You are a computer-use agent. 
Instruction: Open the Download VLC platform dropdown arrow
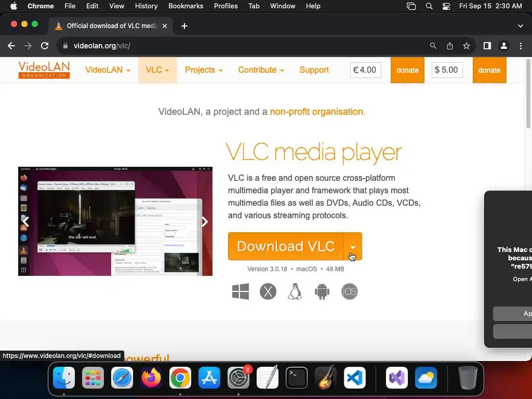pos(353,247)
